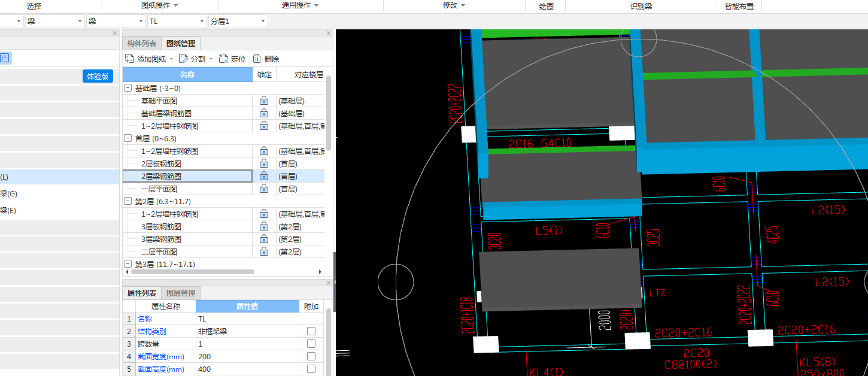868x376 pixels.
Task: Click the 属性值 column header
Action: (247, 307)
